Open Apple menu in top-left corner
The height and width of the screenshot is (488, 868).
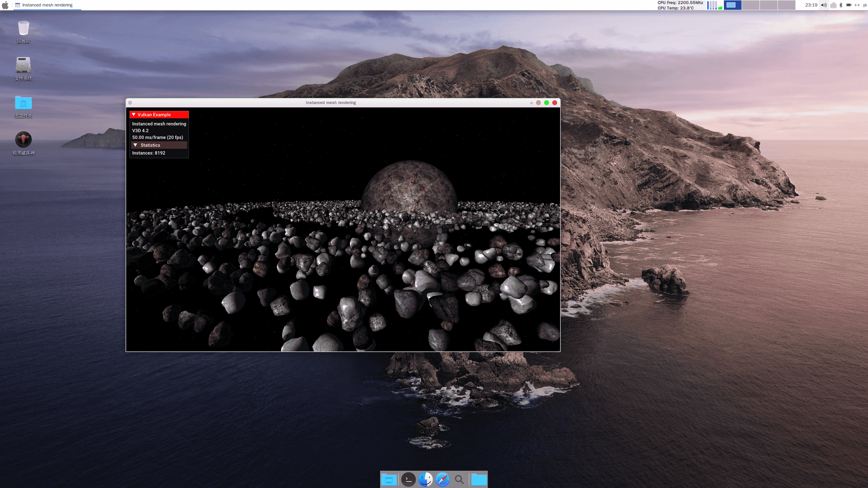tap(5, 5)
